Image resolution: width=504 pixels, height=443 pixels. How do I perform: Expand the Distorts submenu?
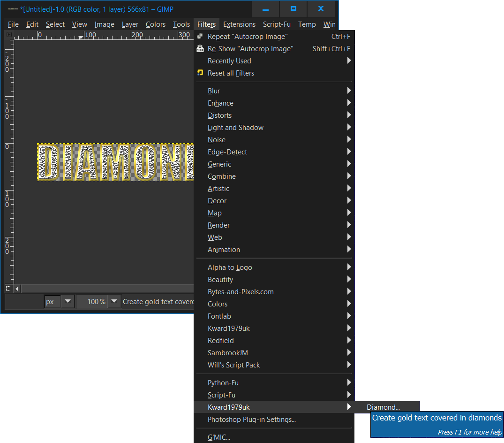coord(274,115)
